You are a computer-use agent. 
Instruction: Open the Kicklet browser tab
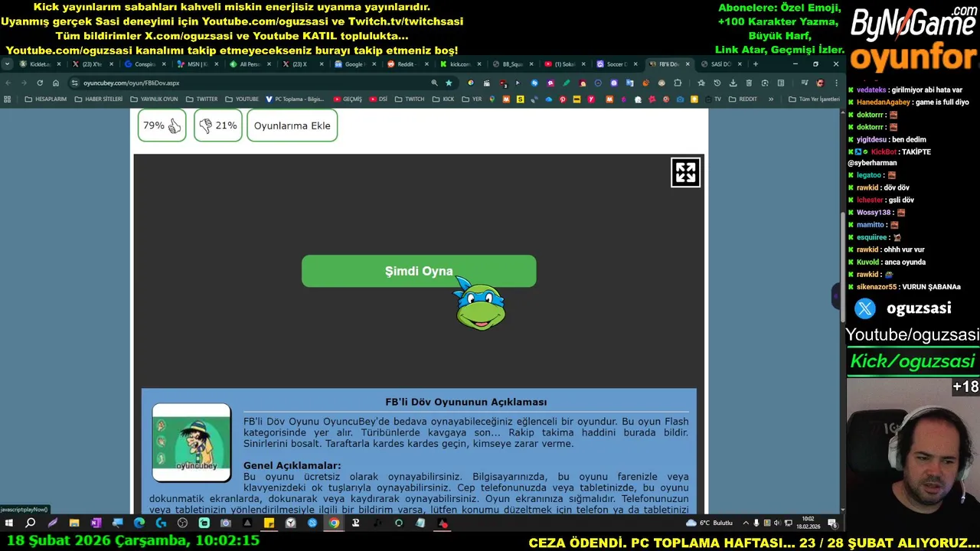40,64
